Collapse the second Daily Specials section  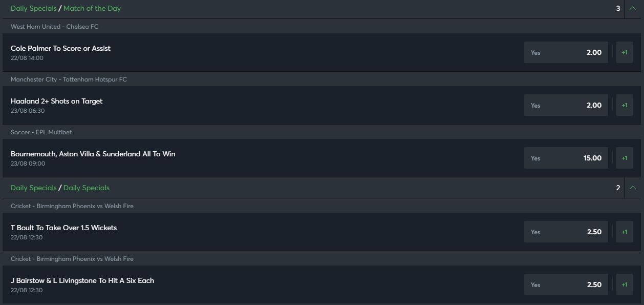point(633,188)
